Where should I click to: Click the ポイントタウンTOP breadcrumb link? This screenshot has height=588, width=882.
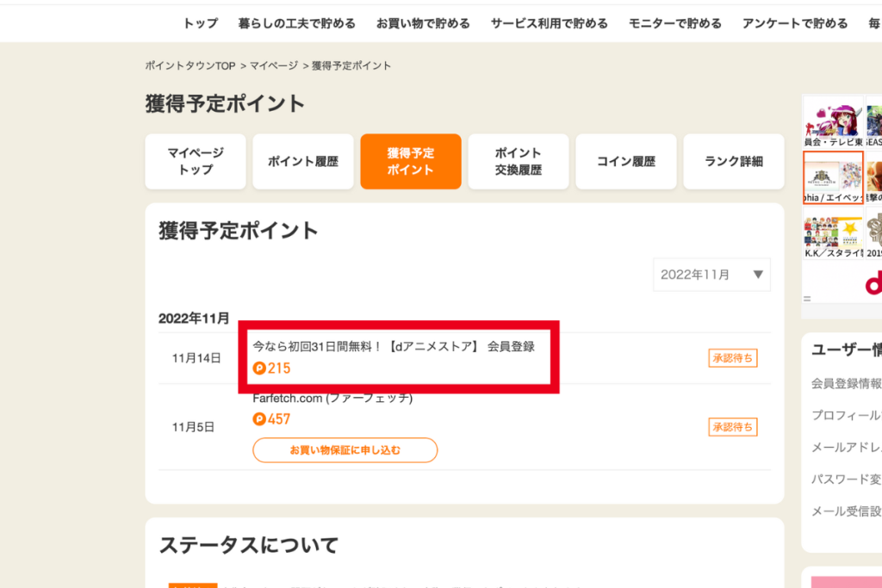[x=190, y=65]
